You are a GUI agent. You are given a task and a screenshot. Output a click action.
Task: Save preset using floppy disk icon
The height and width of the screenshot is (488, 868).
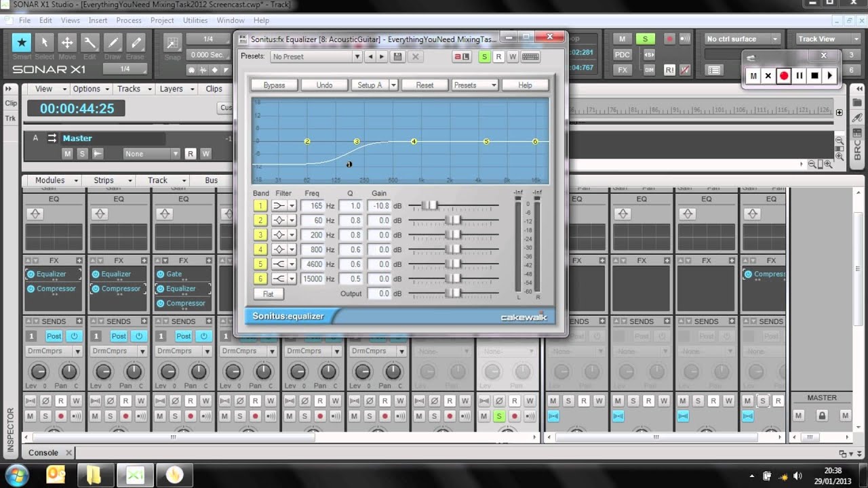point(398,57)
